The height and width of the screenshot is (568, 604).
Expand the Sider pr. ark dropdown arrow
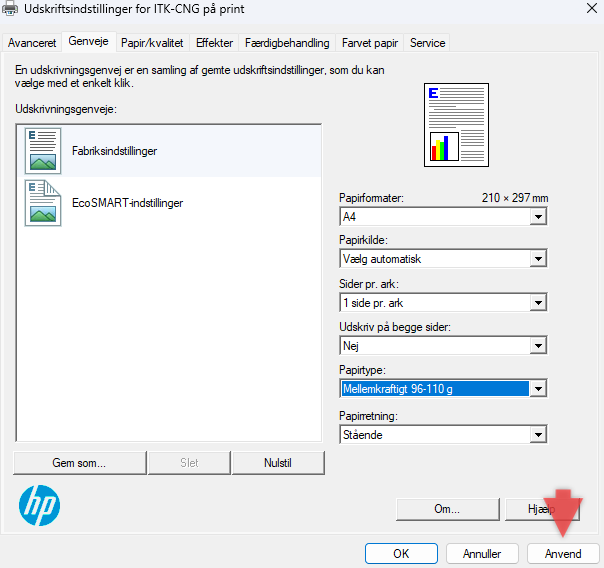click(x=538, y=303)
